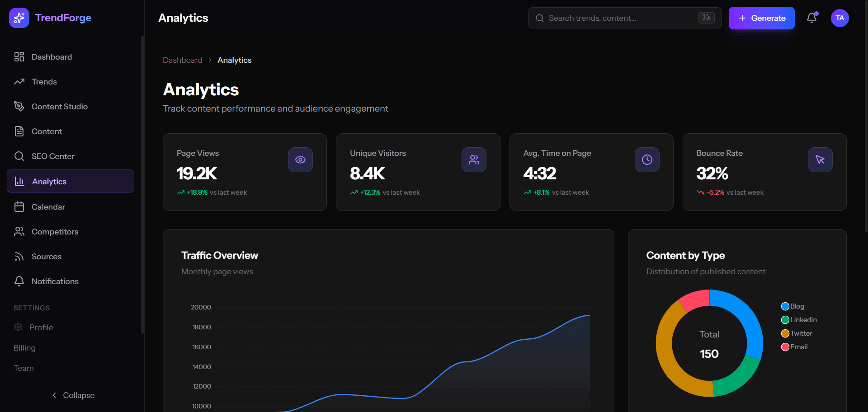Click the Total 150 donut center label
Image resolution: width=868 pixels, height=412 pixels.
click(x=709, y=344)
